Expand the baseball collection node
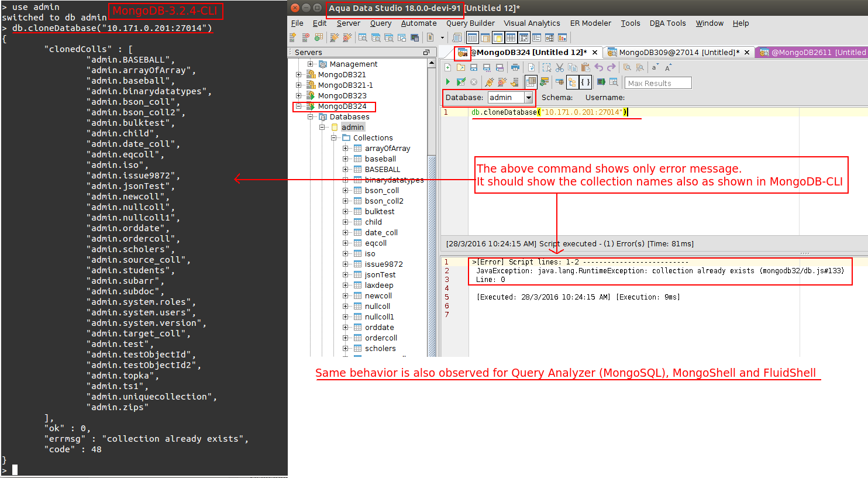The image size is (868, 478). pos(345,159)
